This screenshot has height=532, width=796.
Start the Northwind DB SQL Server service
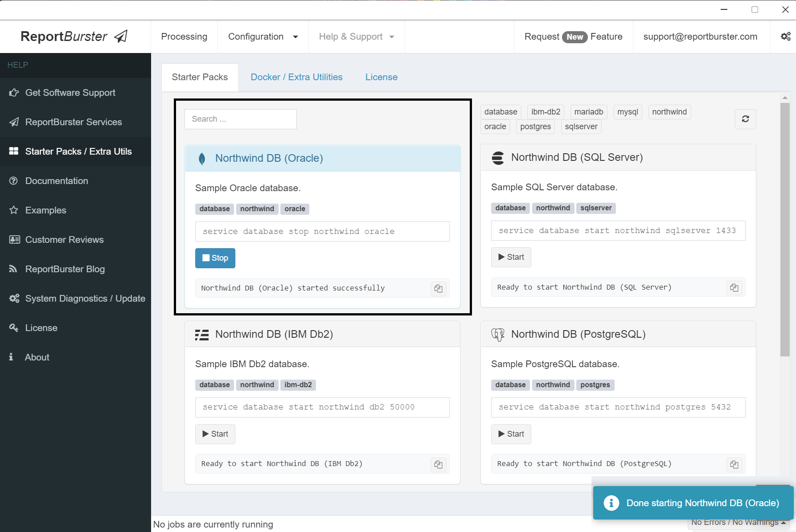[x=510, y=257]
